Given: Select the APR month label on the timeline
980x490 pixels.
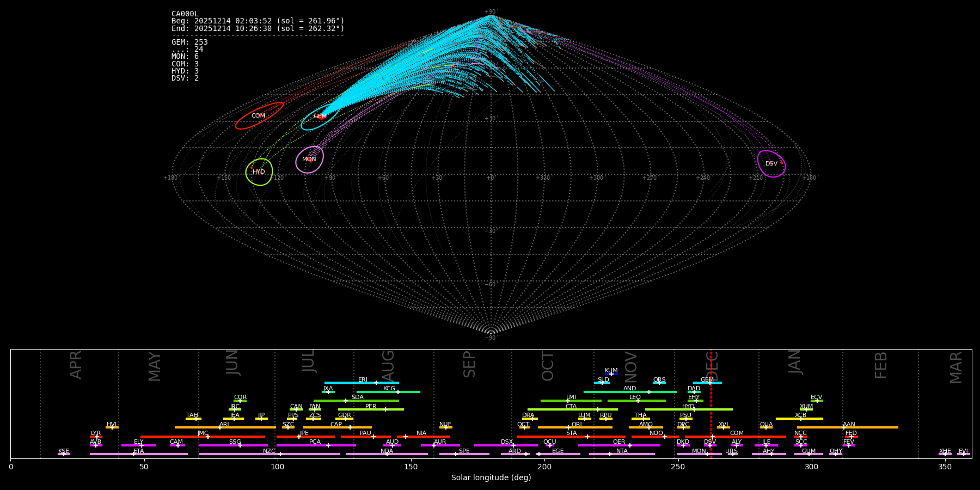Looking at the screenshot, I should tap(76, 365).
